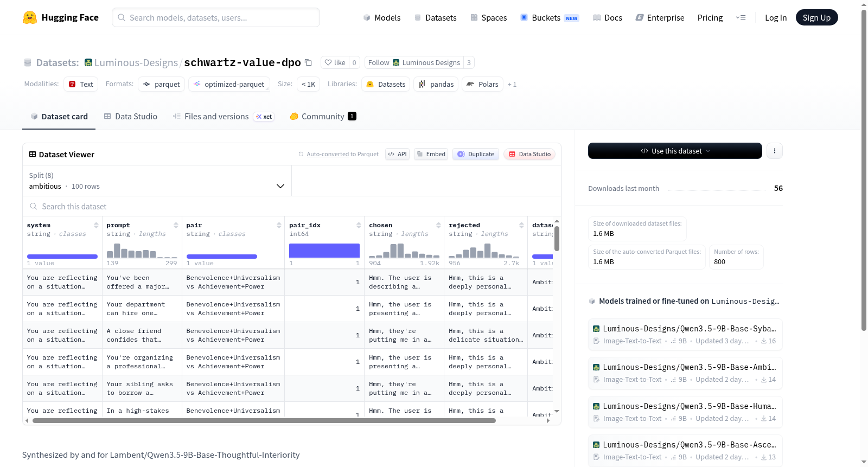Click the Hugging Face logo icon
Screen dimensions: 868x467
click(x=30, y=17)
